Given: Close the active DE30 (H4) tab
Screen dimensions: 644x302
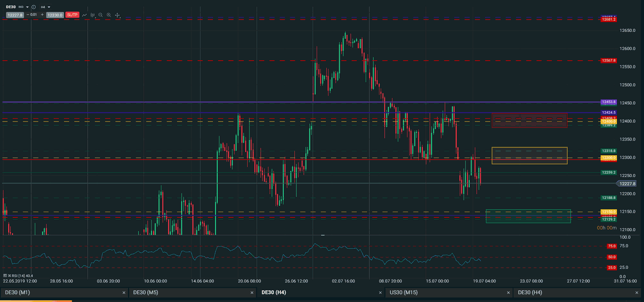Looking at the screenshot, I should 380,293.
